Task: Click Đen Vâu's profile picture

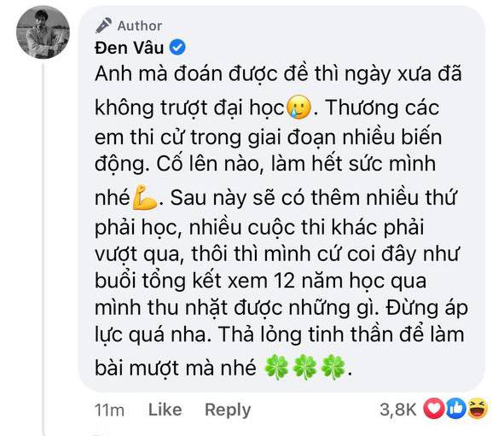Action: point(43,32)
